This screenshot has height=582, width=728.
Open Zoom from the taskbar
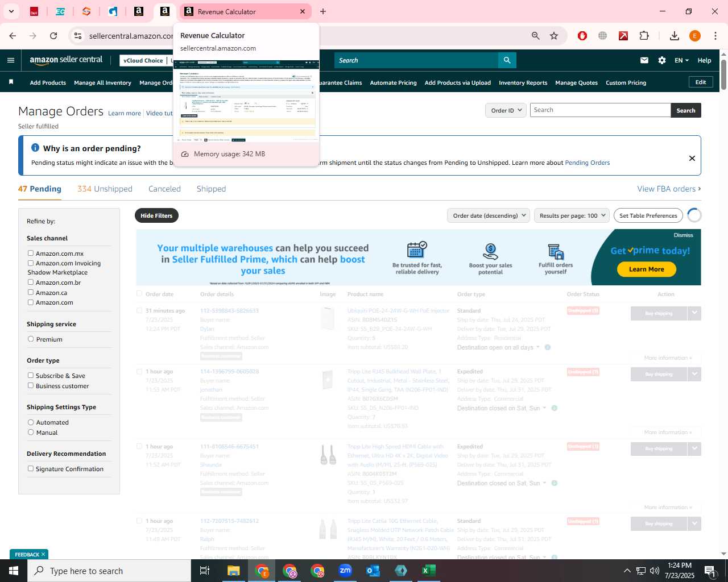tap(345, 571)
